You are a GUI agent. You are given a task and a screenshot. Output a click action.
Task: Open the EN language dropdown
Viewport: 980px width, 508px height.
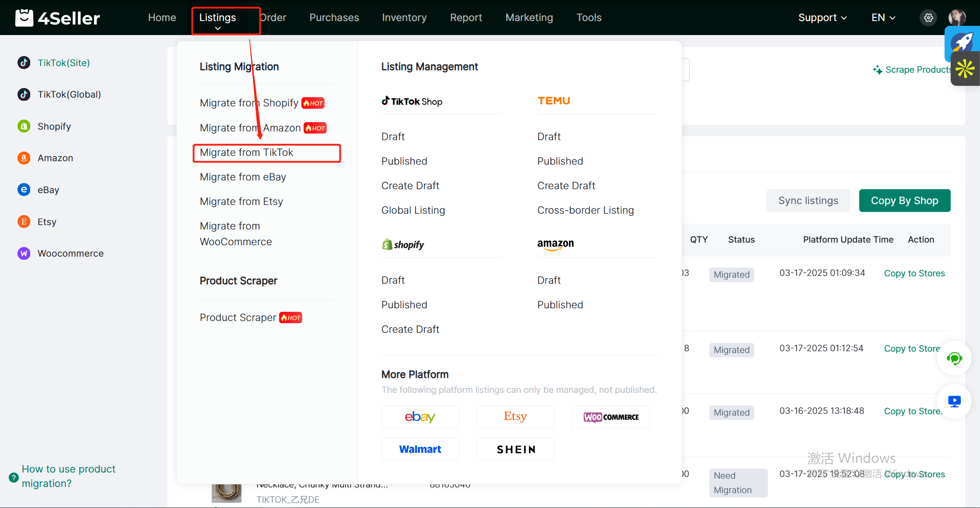[883, 18]
